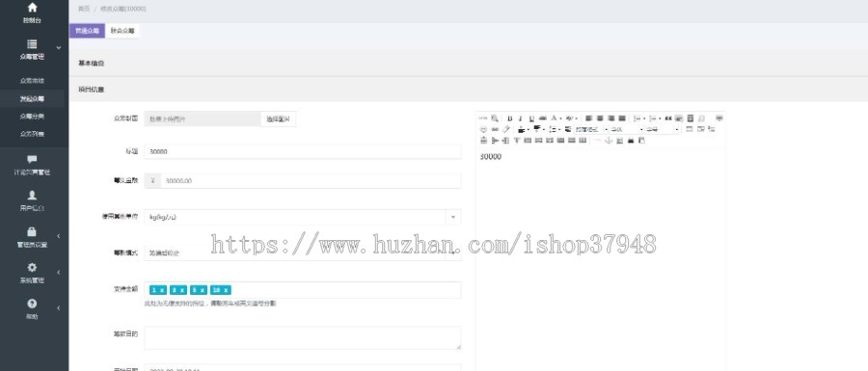Open the speech-bubble comments icon in sidebar
This screenshot has height=371, width=868.
[x=32, y=159]
